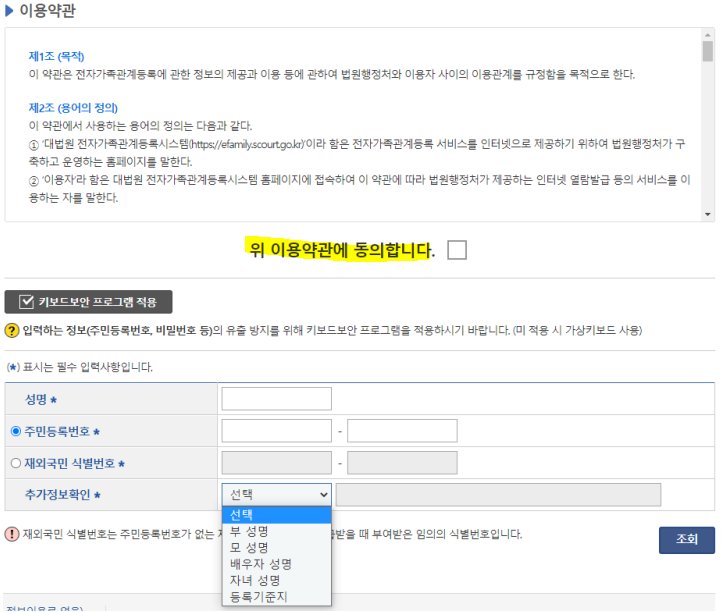Screen dimensions: 724x612
Task: Check the terms agreement checkbox
Action: click(x=457, y=250)
